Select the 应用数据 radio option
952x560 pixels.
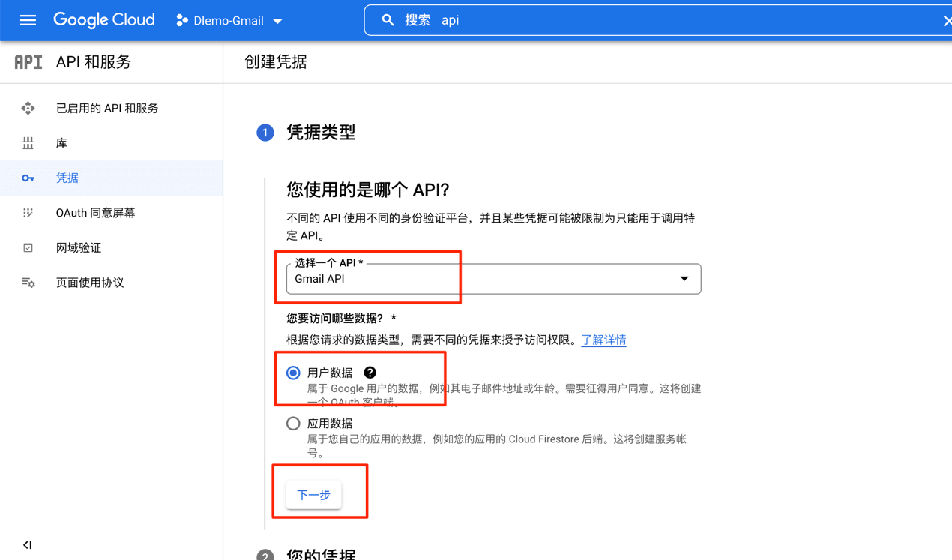pos(293,424)
